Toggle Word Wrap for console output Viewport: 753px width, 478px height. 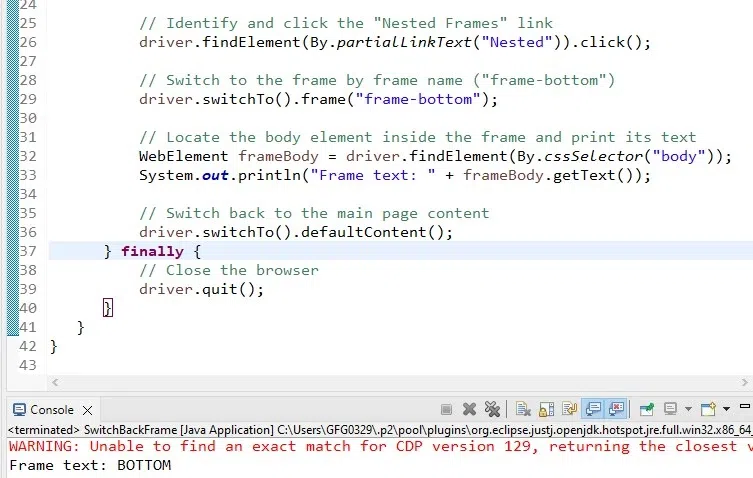point(568,409)
